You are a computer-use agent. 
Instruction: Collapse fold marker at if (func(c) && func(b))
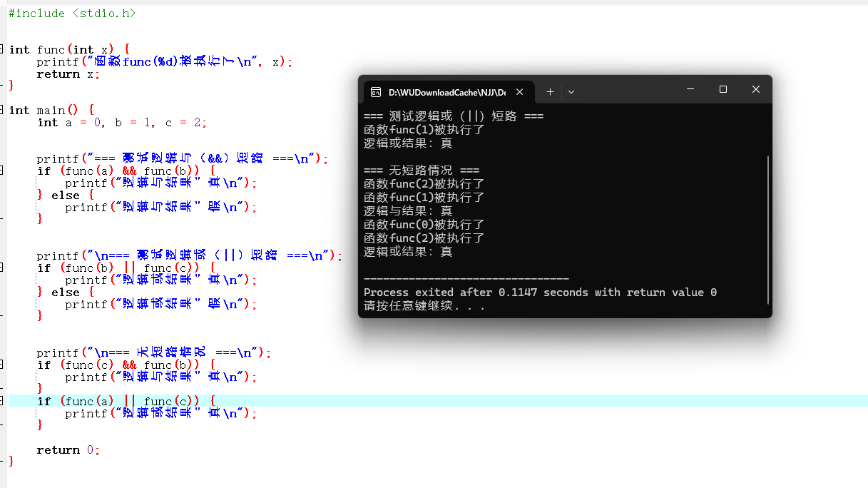[x=1, y=365]
